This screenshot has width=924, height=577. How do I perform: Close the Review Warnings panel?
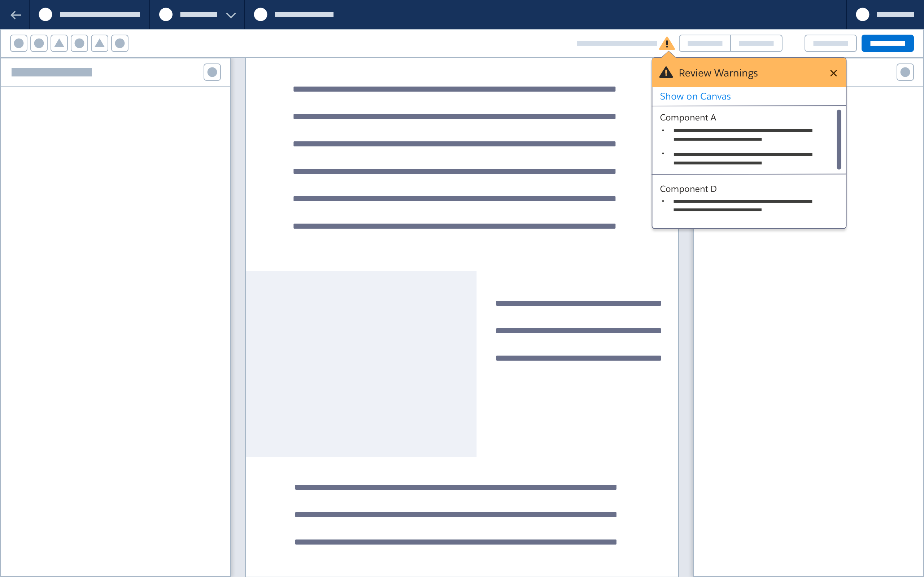click(x=833, y=73)
